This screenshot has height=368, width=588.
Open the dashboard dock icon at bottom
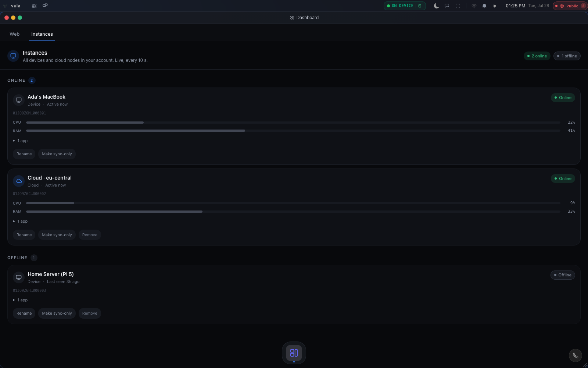294,353
